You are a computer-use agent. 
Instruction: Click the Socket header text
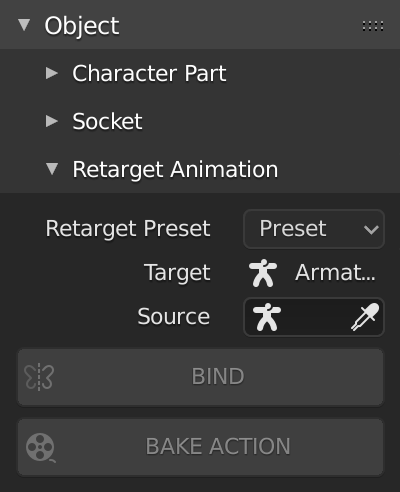tap(107, 121)
